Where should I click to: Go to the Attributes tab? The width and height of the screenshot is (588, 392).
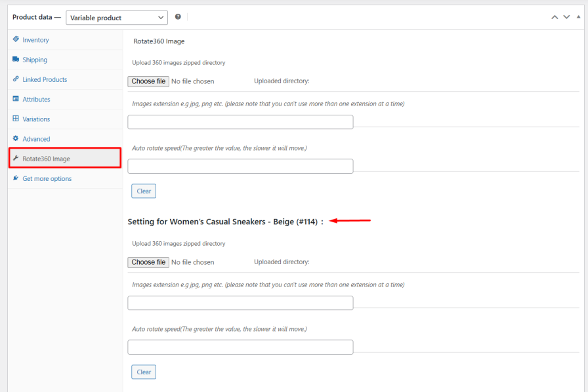[x=65, y=100]
